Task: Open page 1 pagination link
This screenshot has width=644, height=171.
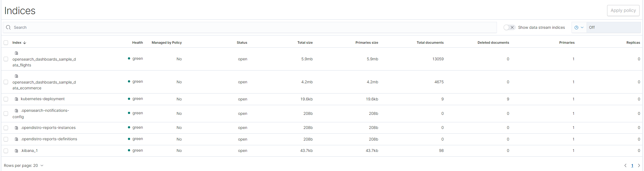Action: tap(632, 165)
